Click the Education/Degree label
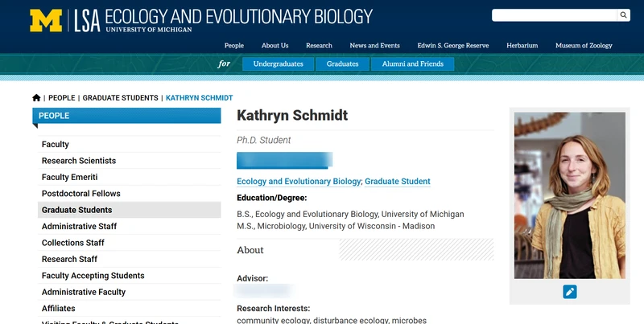The image size is (644, 324). tap(272, 198)
